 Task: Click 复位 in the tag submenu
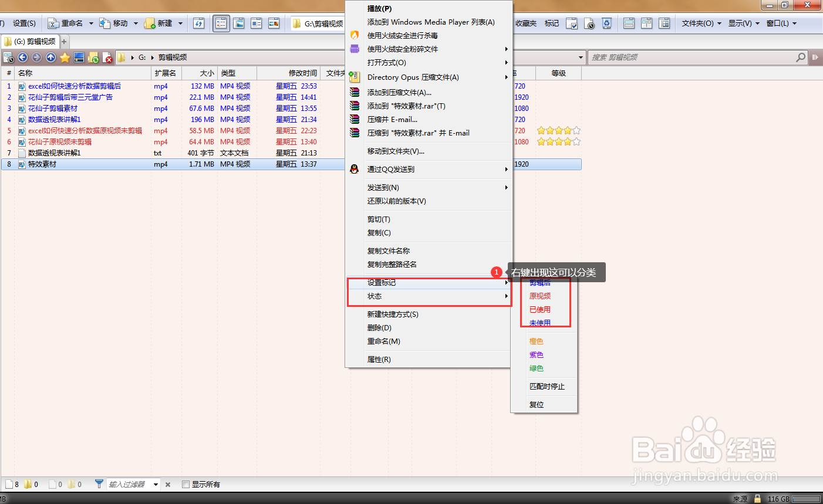537,404
